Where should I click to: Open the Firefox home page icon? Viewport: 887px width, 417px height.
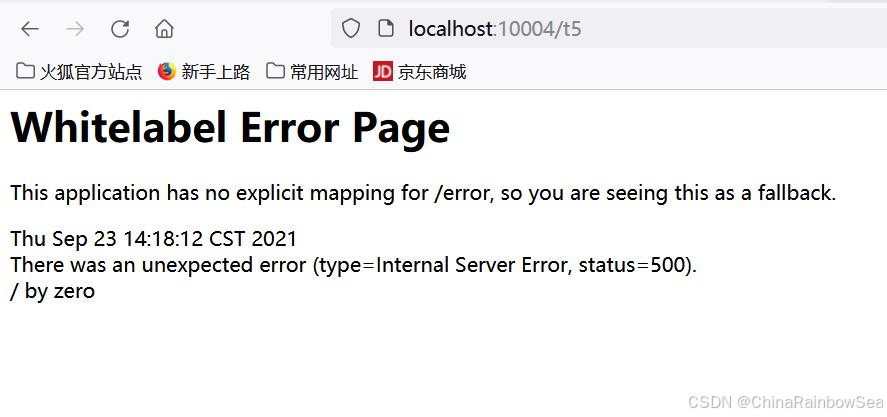pos(164,28)
